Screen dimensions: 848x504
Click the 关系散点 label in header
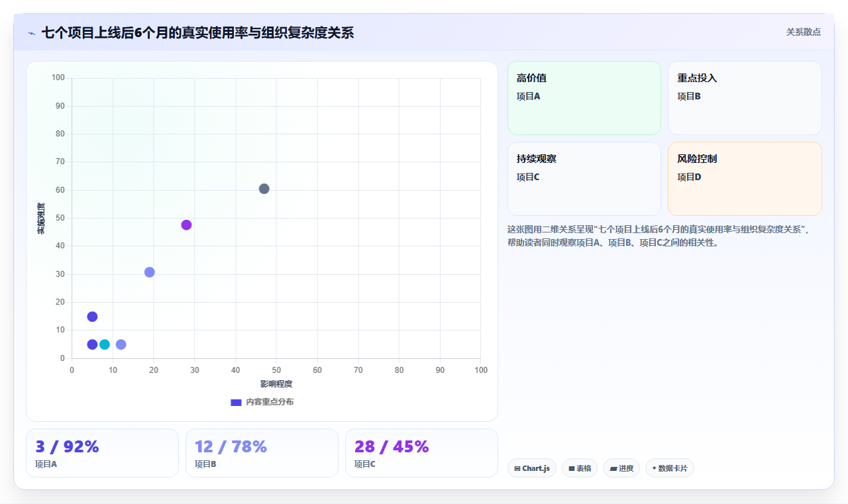(803, 32)
